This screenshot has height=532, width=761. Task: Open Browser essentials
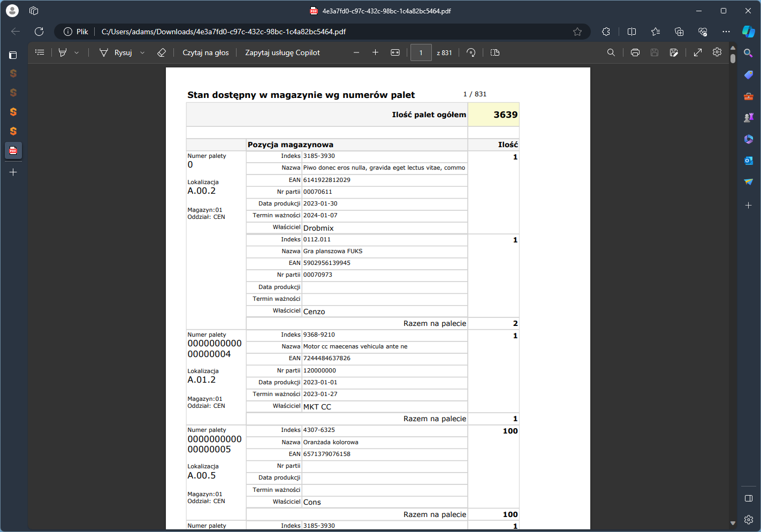coord(703,32)
